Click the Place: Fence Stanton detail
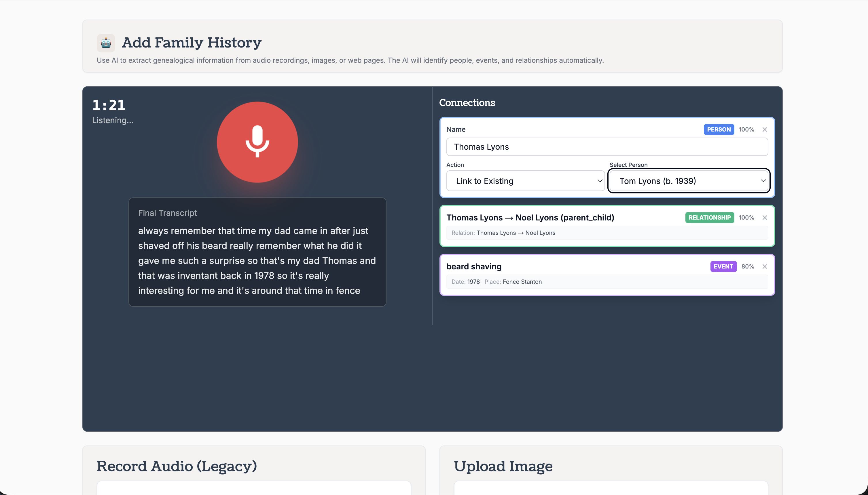This screenshot has width=868, height=495. pyautogui.click(x=513, y=282)
